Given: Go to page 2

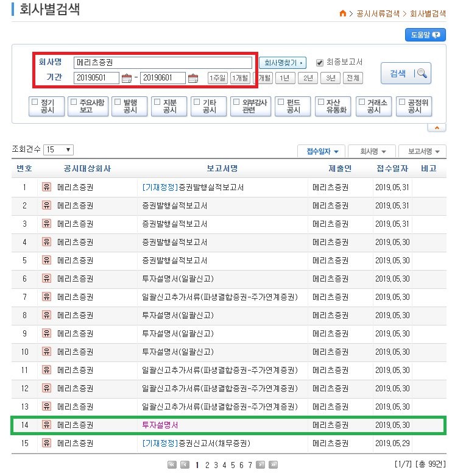Looking at the screenshot, I should pos(207,465).
